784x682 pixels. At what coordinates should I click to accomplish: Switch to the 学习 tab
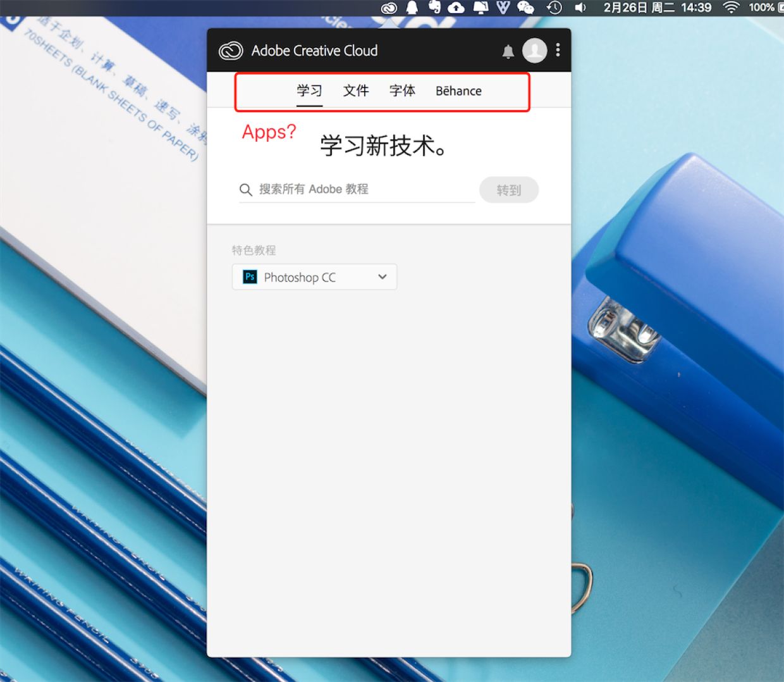309,91
